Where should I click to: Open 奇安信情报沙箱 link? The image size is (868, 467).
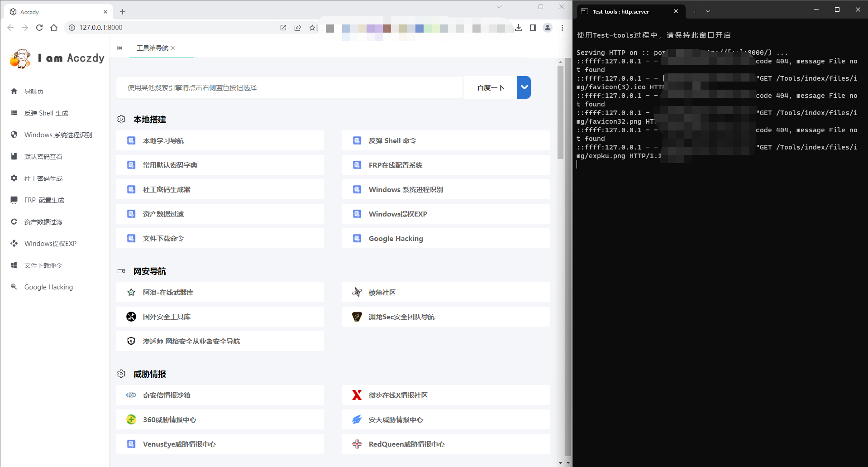click(220, 395)
